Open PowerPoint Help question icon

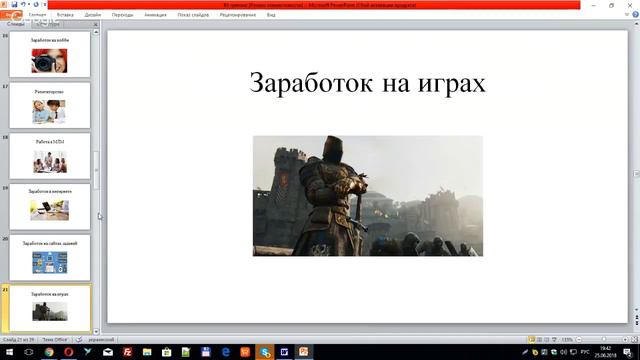click(x=636, y=15)
